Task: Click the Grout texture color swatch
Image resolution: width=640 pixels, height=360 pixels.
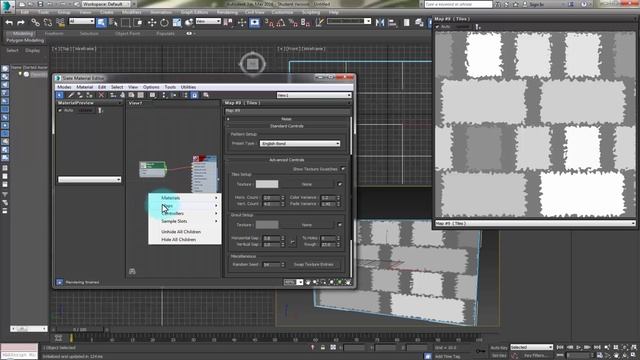Action: (267, 225)
